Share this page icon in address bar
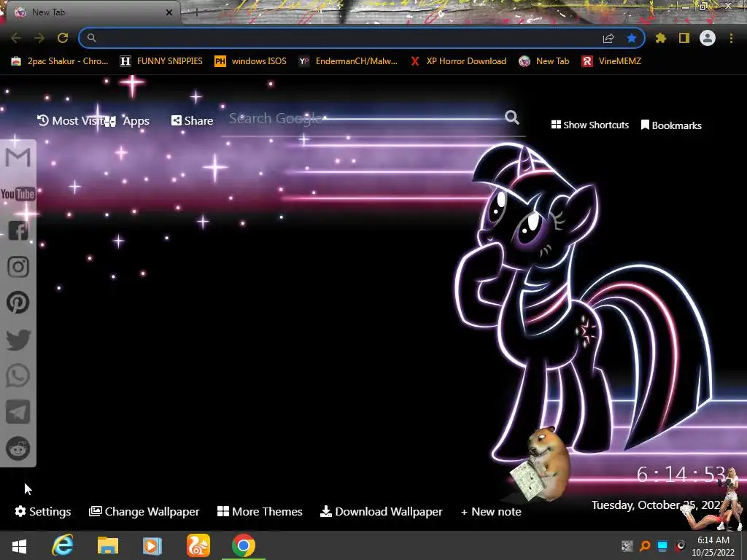 pyautogui.click(x=608, y=38)
